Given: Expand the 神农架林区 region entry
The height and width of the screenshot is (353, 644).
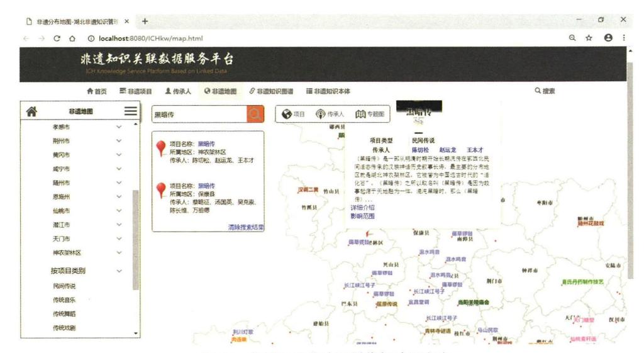Looking at the screenshot, I should (x=119, y=253).
